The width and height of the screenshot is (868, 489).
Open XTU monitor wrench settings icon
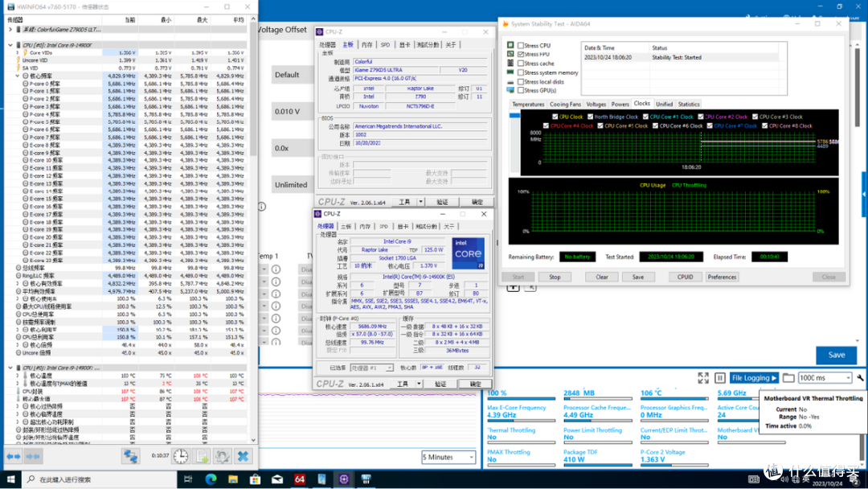pyautogui.click(x=860, y=378)
